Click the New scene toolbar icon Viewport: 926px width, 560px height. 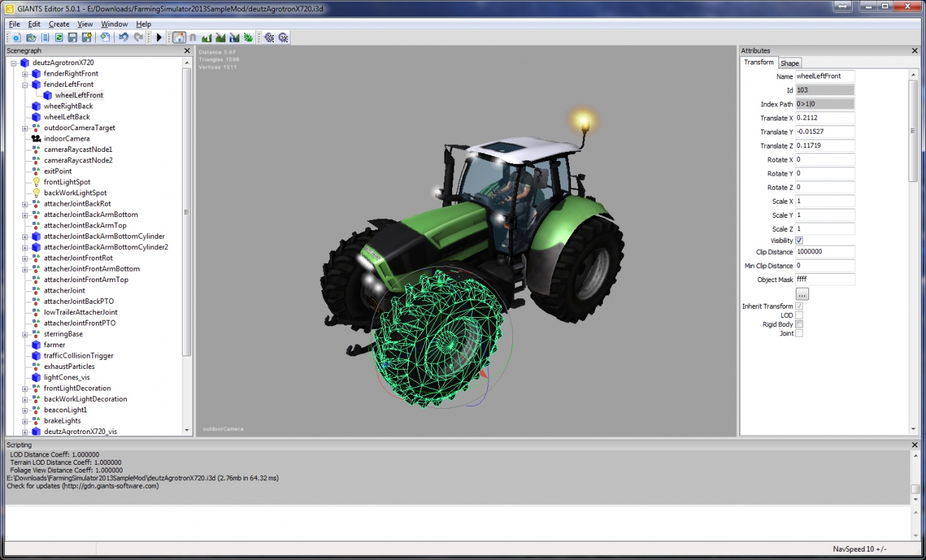point(17,37)
